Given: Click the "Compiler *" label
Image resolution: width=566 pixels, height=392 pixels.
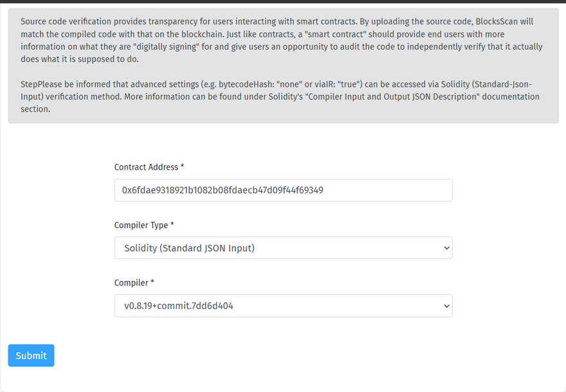Looking at the screenshot, I should [134, 283].
